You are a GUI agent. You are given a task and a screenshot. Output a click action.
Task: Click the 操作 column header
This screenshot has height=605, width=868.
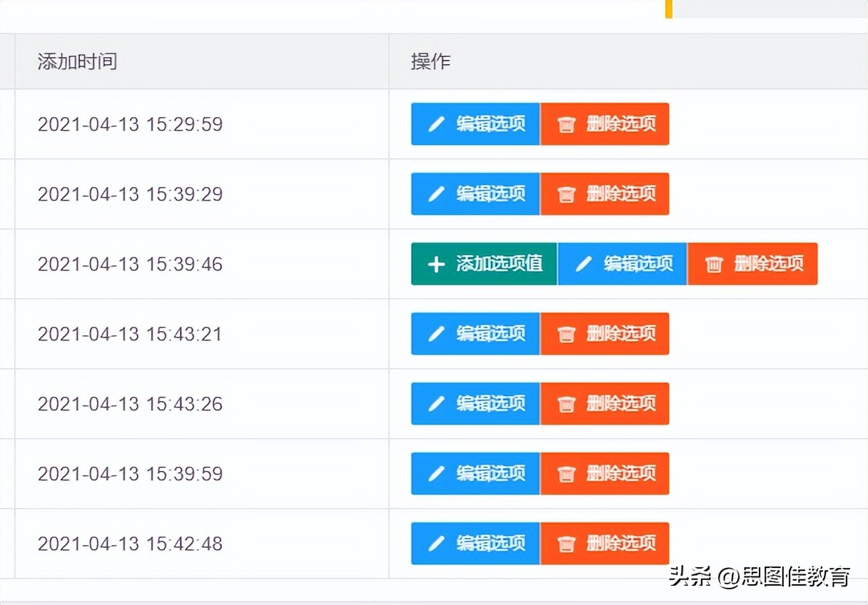(430, 62)
